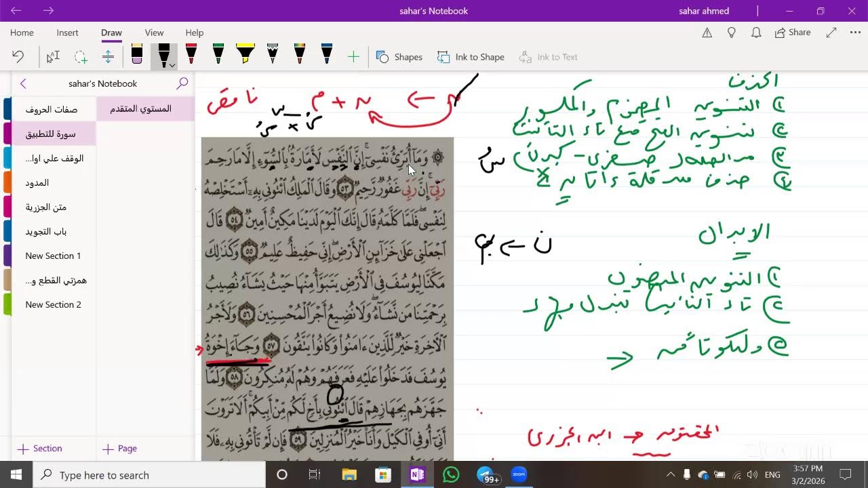Add a new Section
Screen dimensions: 868x488
pyautogui.click(x=40, y=449)
